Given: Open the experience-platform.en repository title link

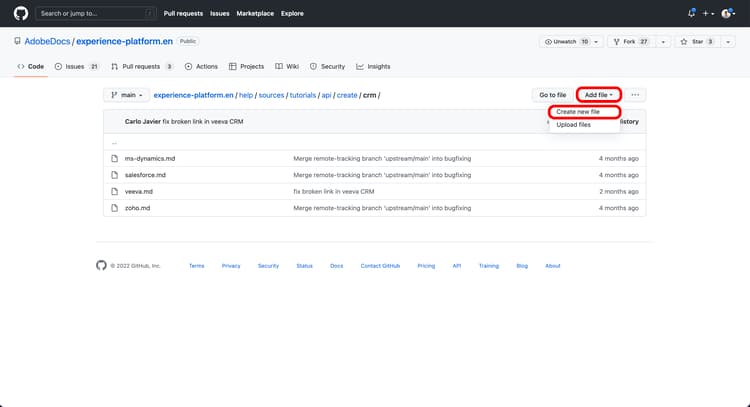Looking at the screenshot, I should point(124,42).
